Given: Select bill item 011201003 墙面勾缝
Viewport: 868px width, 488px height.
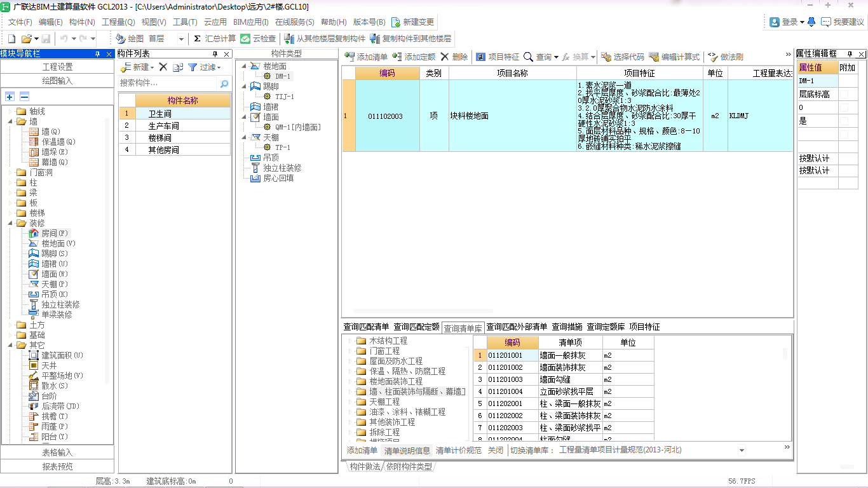Looking at the screenshot, I should click(564, 379).
